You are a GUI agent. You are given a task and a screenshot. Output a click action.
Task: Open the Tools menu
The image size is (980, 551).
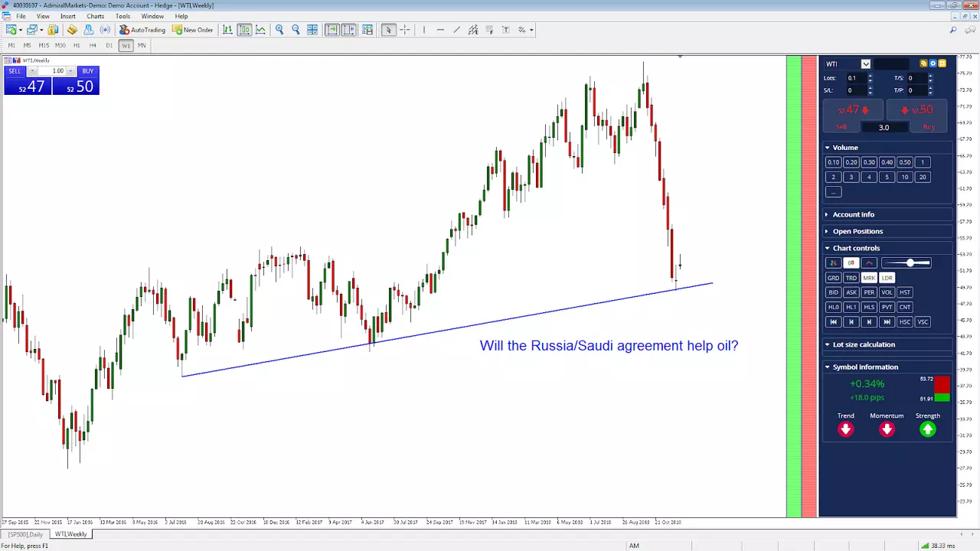[122, 16]
